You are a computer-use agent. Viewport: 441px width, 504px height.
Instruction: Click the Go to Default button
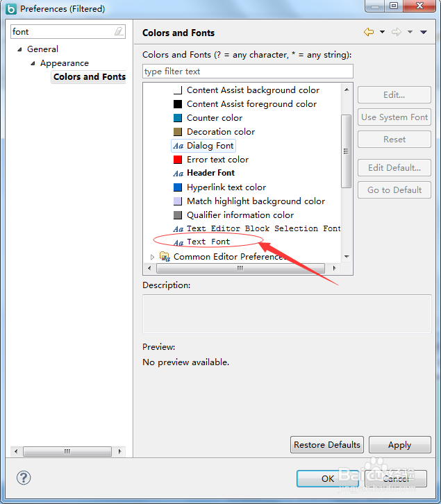tap(394, 190)
